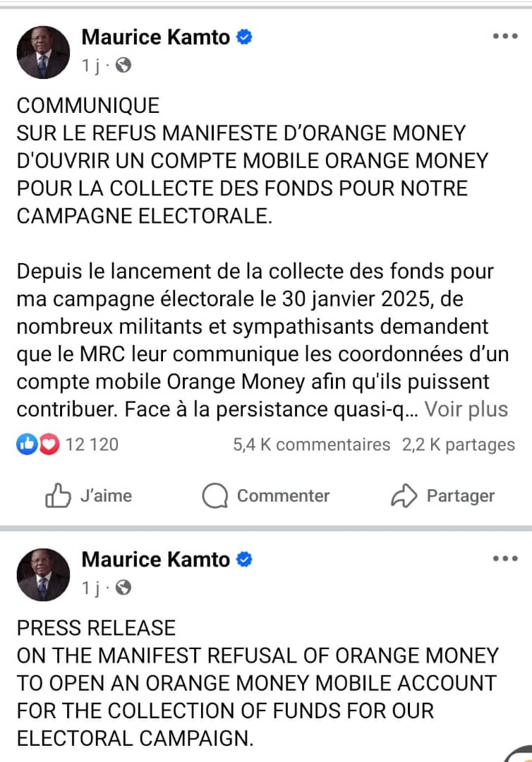Open Maurice Kamto avatar on first post
The height and width of the screenshot is (762, 532).
[x=43, y=52]
